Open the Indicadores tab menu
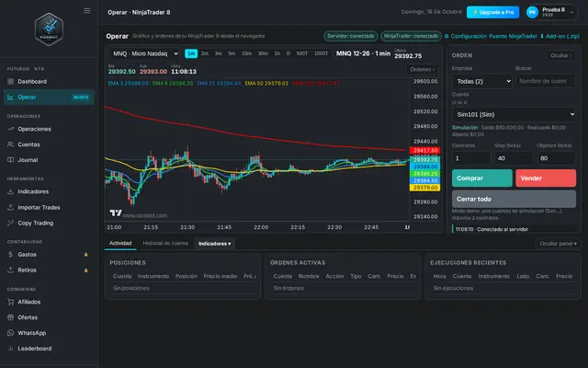The image size is (588, 368). (x=214, y=244)
